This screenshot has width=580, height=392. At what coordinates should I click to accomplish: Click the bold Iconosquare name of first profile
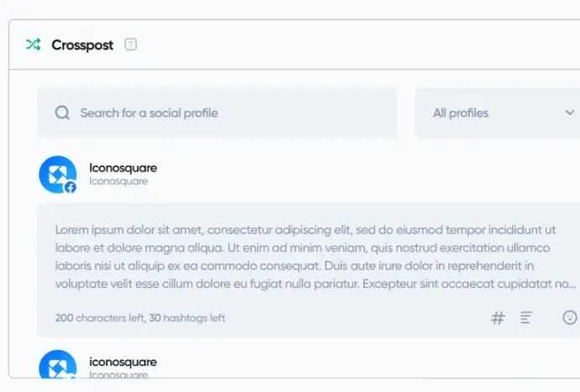point(123,168)
